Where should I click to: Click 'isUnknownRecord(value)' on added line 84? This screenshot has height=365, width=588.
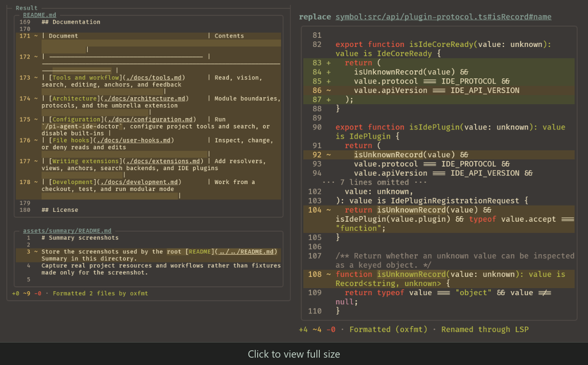coord(404,72)
